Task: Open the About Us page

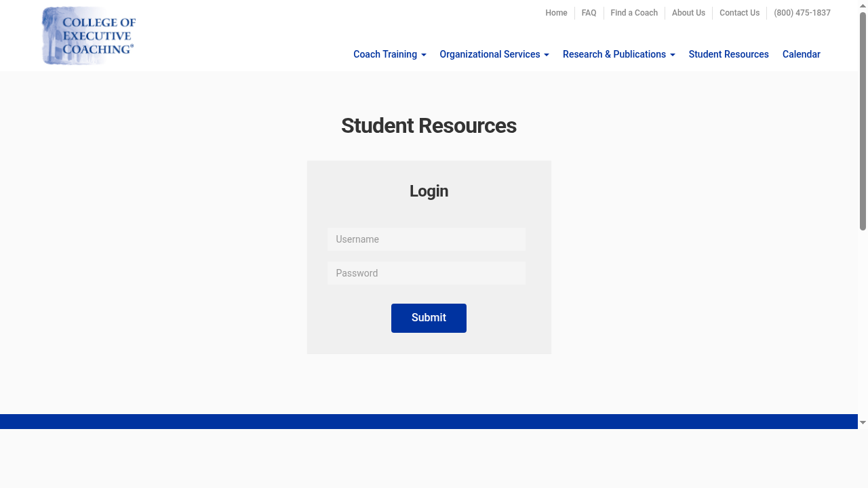Action: tap(688, 13)
